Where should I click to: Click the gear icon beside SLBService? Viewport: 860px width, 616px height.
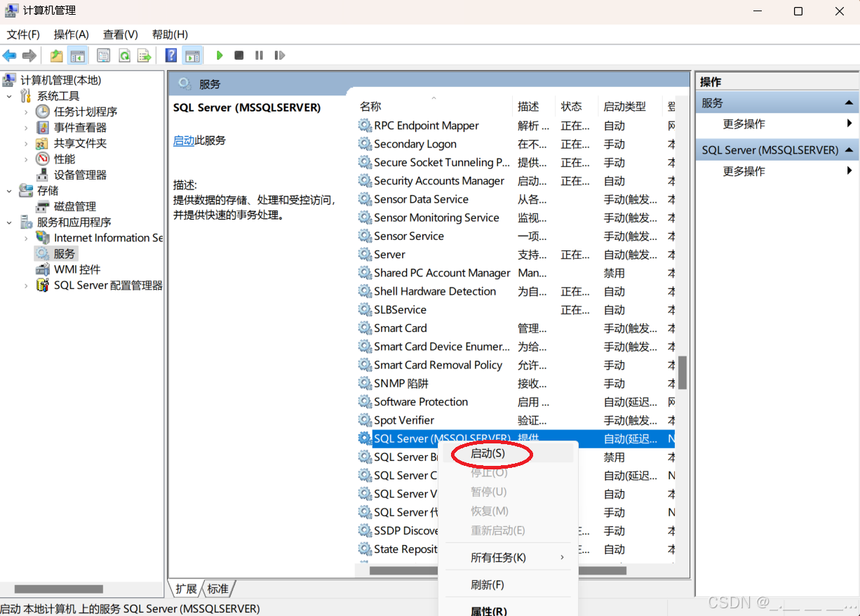365,309
